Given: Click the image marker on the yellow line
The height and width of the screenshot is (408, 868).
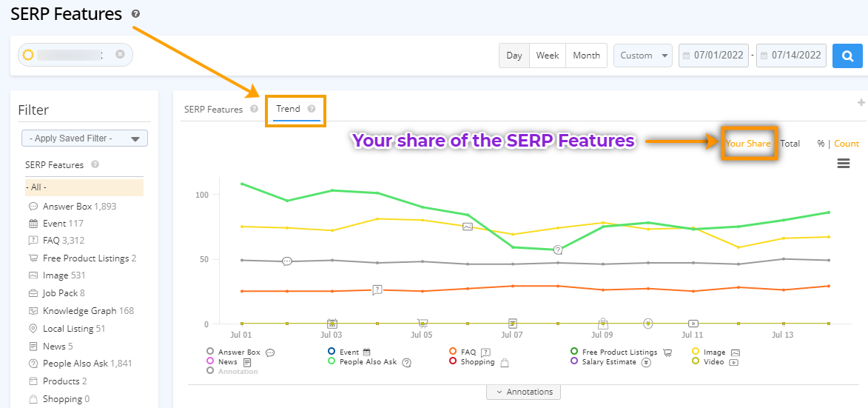Looking at the screenshot, I should (468, 227).
